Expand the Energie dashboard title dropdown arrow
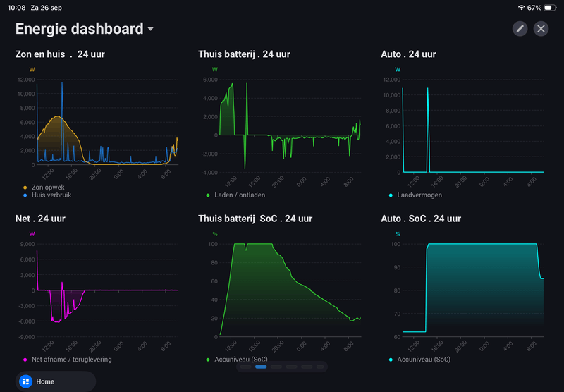Viewport: 564px width, 392px height. (151, 29)
